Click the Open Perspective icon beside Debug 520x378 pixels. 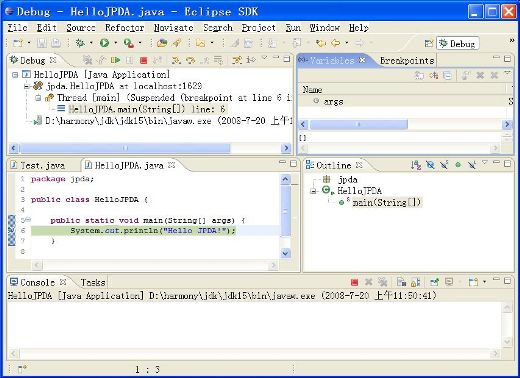point(429,43)
